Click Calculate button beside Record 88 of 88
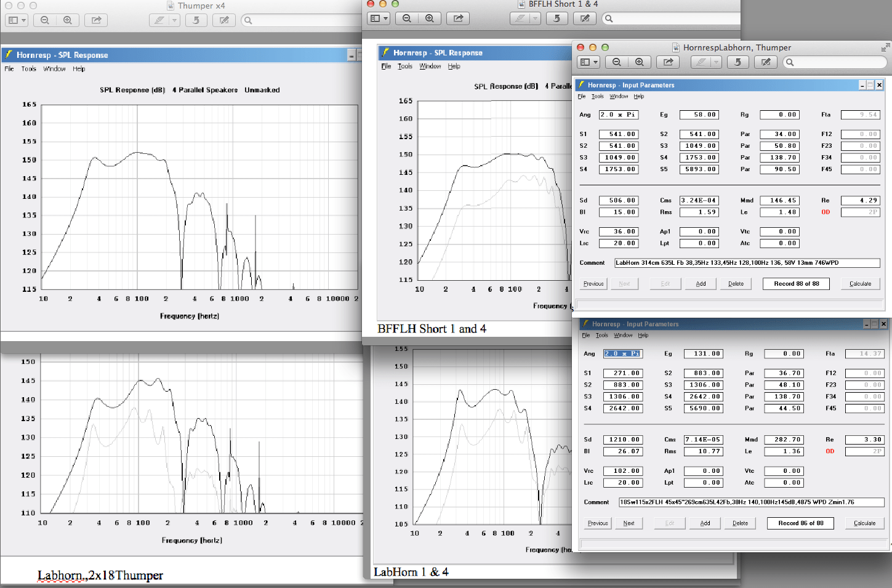892x588 pixels. 860,284
